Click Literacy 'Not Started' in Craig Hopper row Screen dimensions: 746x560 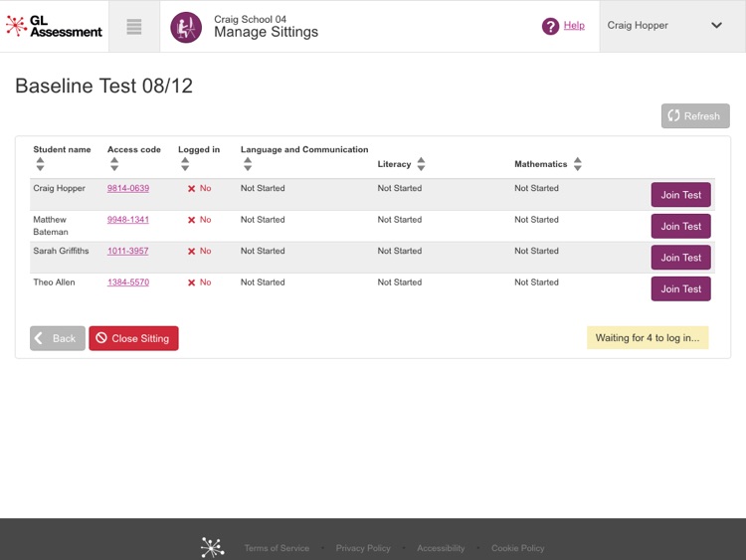pos(400,188)
